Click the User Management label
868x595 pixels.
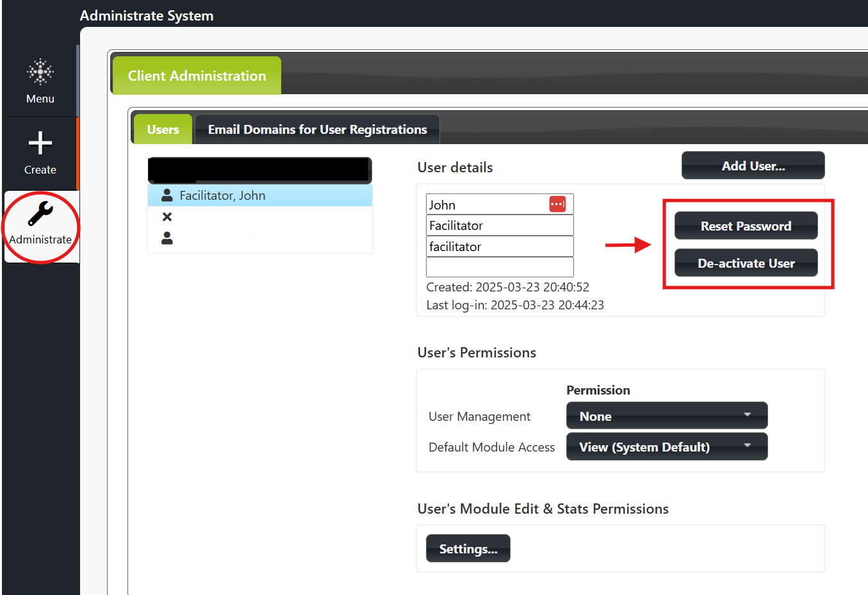[x=479, y=416]
